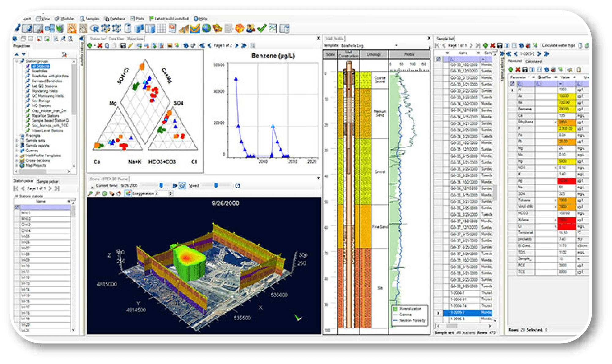Toggle the filter checkbox in Sample list header
612x364 pixels.
point(438,59)
